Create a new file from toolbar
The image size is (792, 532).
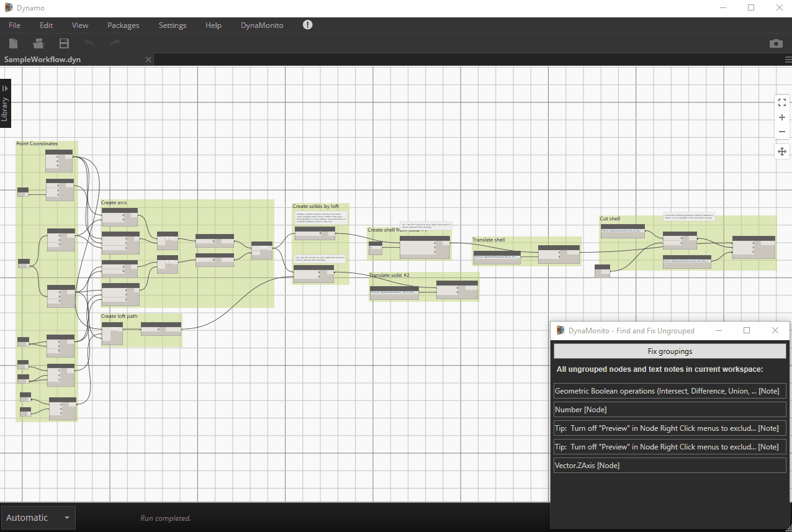coord(13,43)
